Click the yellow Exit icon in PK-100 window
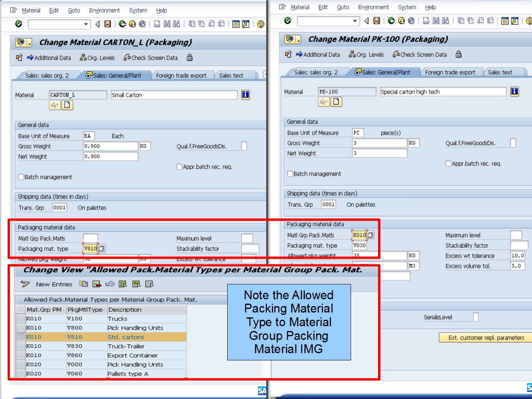Screen dimensions: 532x399 click(x=401, y=21)
